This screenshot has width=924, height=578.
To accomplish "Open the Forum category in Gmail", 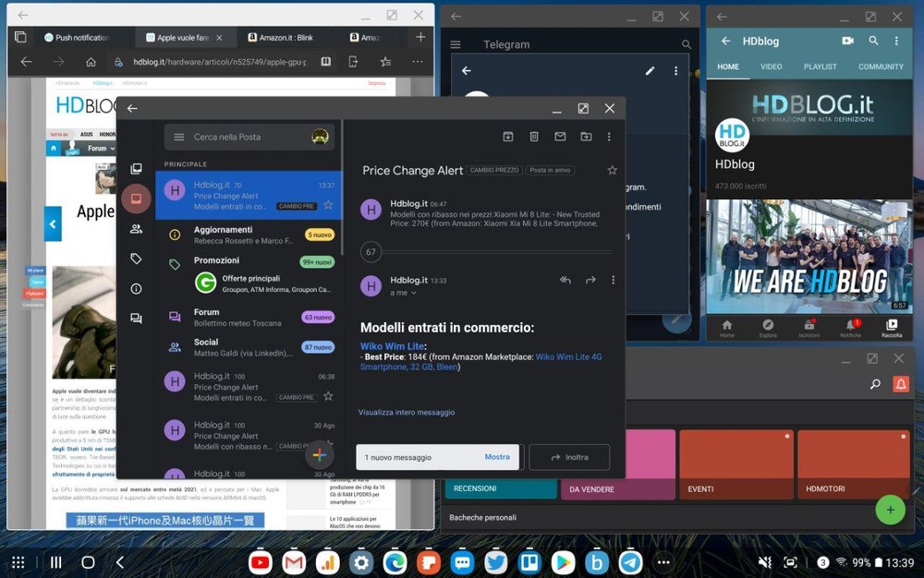I will click(x=249, y=318).
